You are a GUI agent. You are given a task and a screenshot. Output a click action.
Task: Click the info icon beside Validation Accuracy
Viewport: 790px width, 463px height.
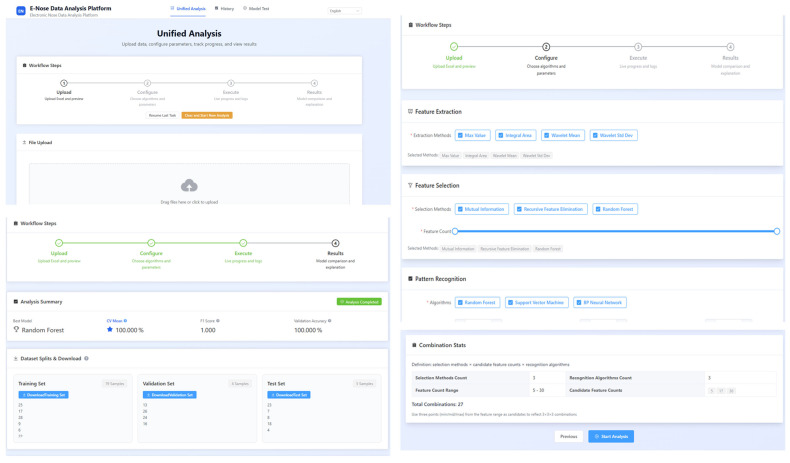coord(330,321)
